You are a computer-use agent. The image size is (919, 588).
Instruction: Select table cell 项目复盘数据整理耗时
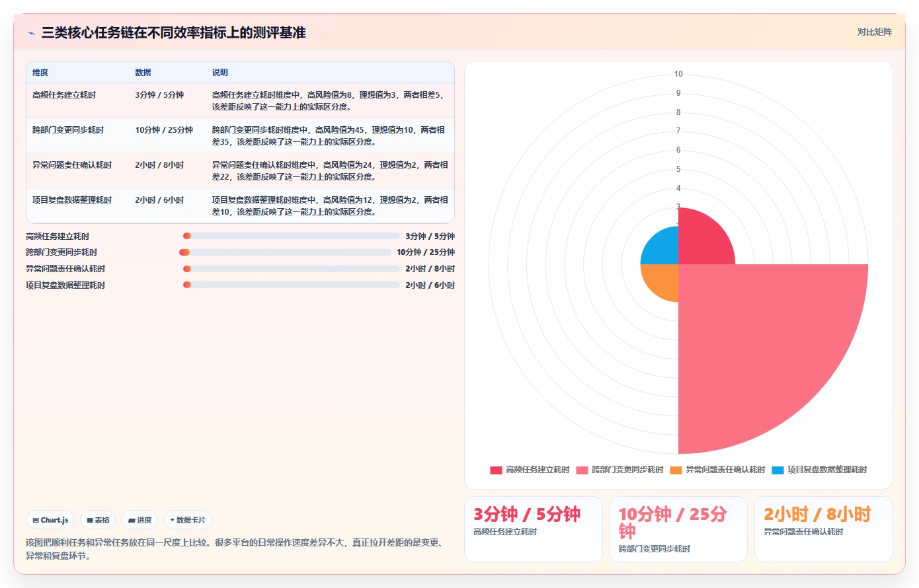pyautogui.click(x=72, y=200)
